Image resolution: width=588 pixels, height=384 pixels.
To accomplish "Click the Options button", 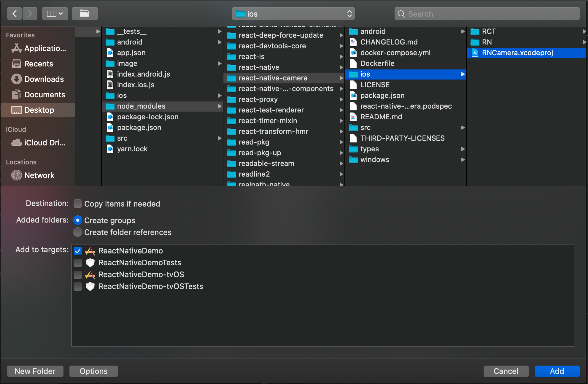I will [93, 371].
